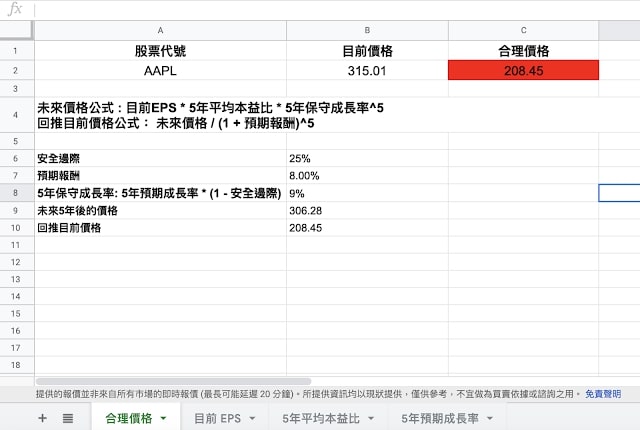Switch to the 5年預期成長率 sheet tab

440,418
